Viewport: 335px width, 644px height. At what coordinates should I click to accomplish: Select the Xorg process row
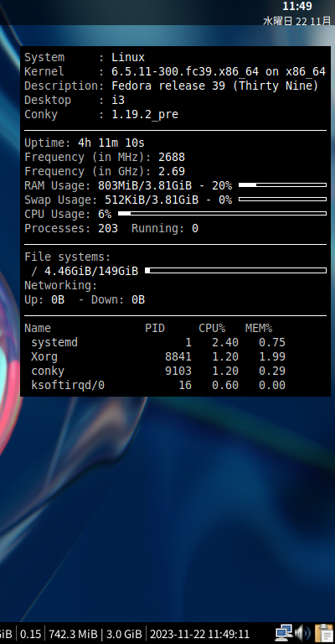158,357
